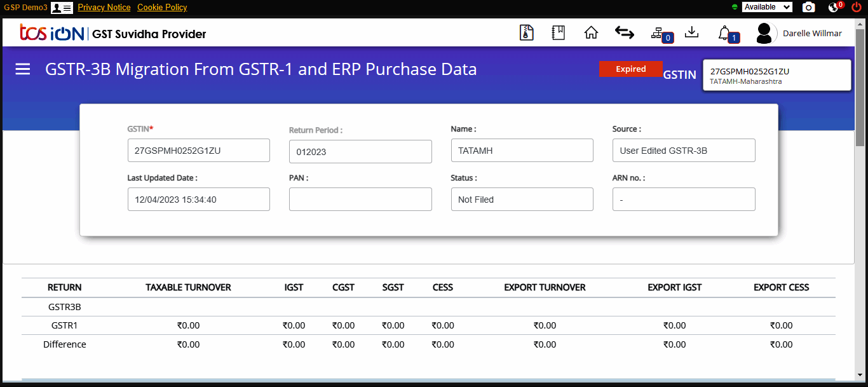Click the globe icon with red badge

(x=832, y=7)
